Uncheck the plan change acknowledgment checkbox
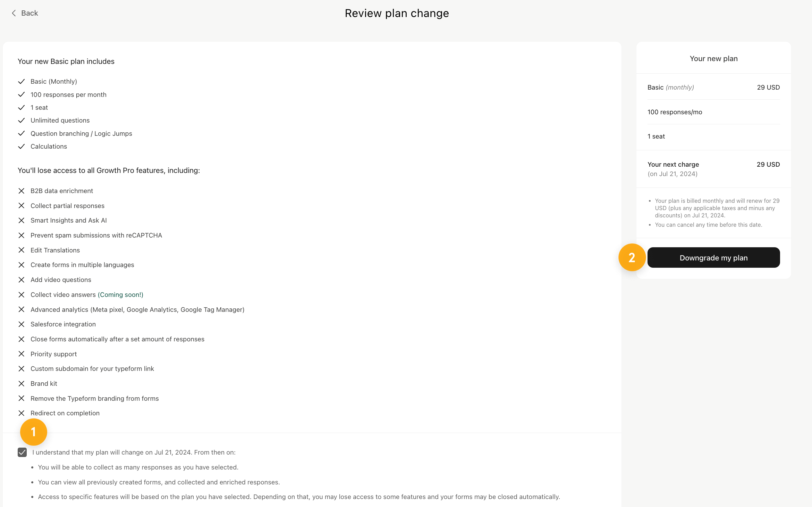 pos(22,452)
